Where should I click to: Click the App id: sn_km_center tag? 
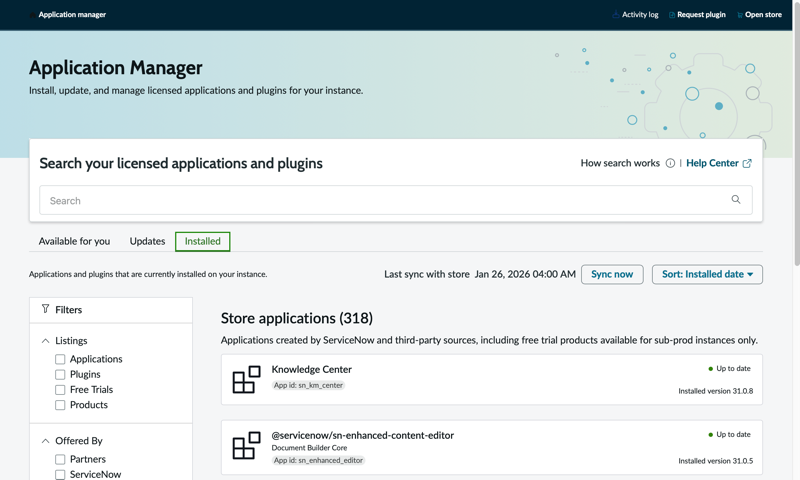(x=308, y=385)
